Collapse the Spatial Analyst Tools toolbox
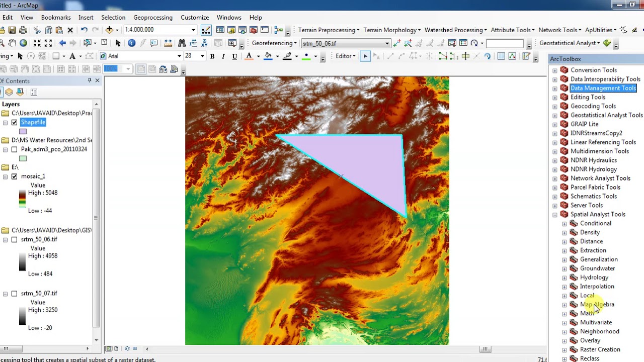The image size is (644, 362). point(555,215)
